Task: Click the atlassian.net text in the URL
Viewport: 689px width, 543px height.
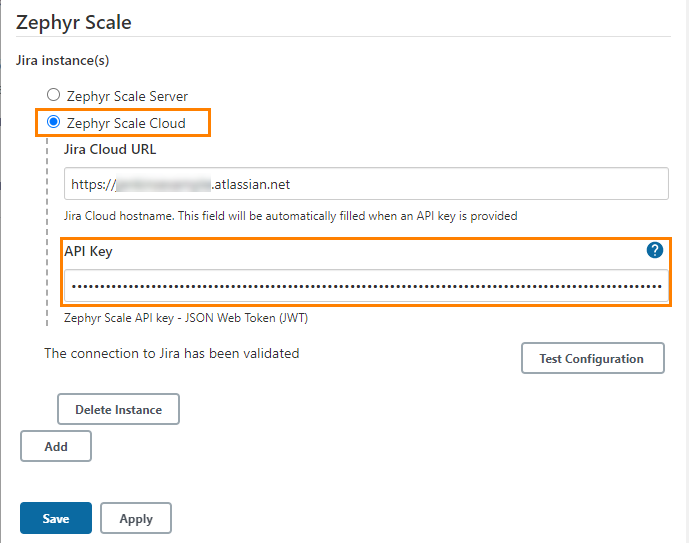Action: pos(251,185)
